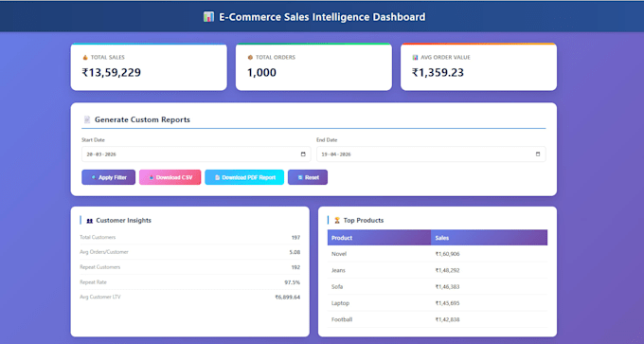Click the Avg Orders/Customer label
This screenshot has width=644, height=344.
(x=104, y=252)
